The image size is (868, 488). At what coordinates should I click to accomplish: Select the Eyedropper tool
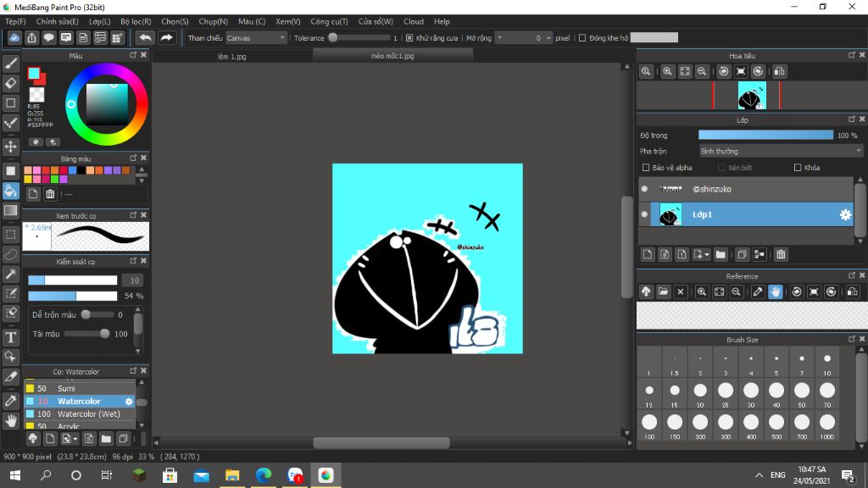(x=11, y=400)
